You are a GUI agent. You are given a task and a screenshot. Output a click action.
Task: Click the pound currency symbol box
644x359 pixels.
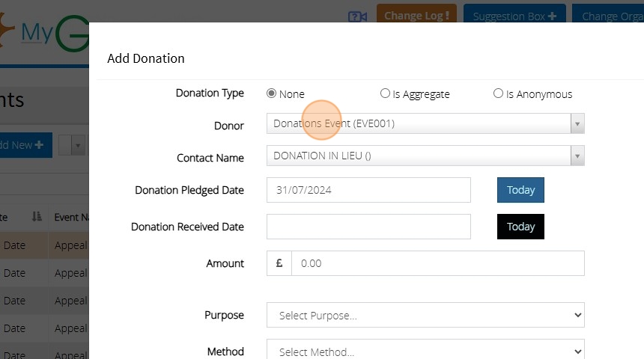click(279, 263)
